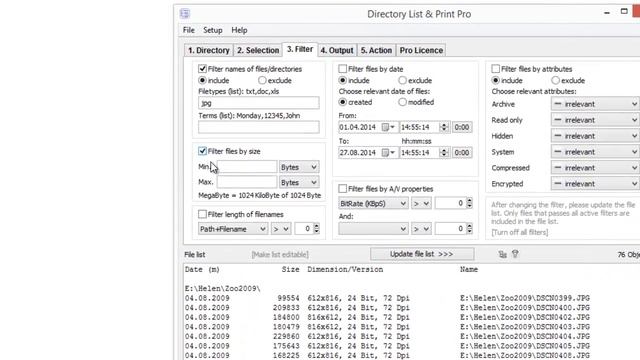
Task: Open empty second A/V property dropdown
Action: tap(373, 229)
